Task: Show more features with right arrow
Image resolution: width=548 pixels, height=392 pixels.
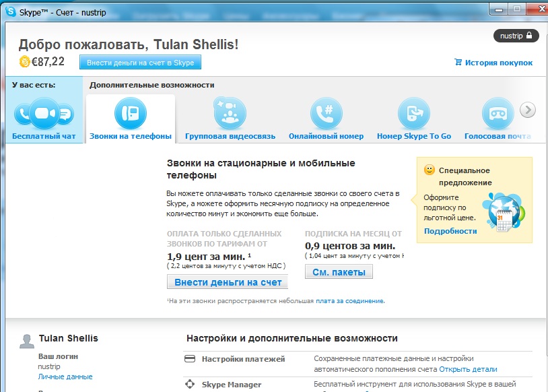Action: click(x=528, y=110)
